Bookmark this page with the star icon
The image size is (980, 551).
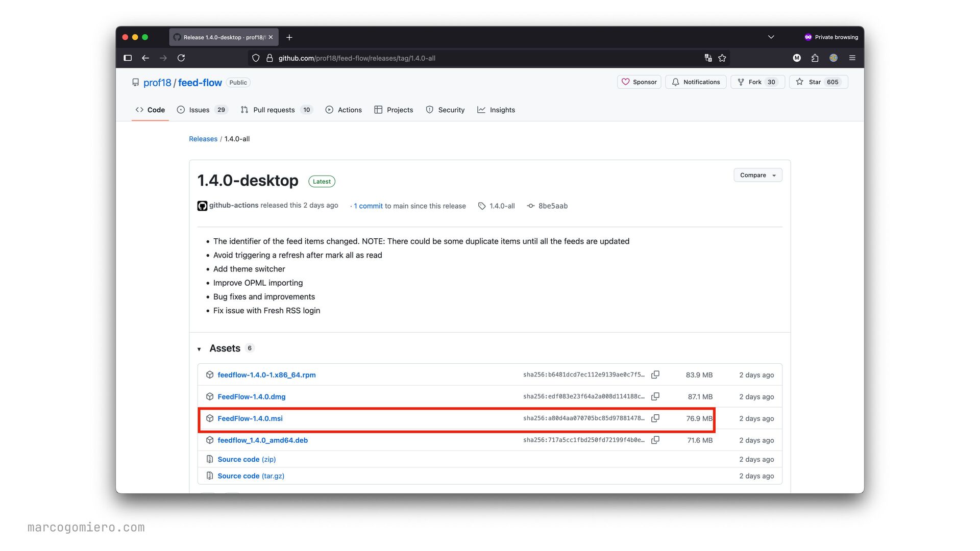click(722, 58)
